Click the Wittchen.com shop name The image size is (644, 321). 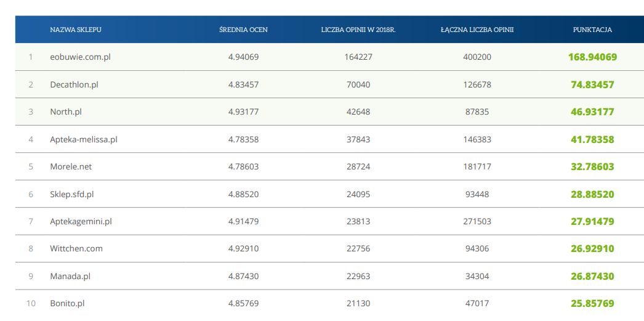coord(76,248)
